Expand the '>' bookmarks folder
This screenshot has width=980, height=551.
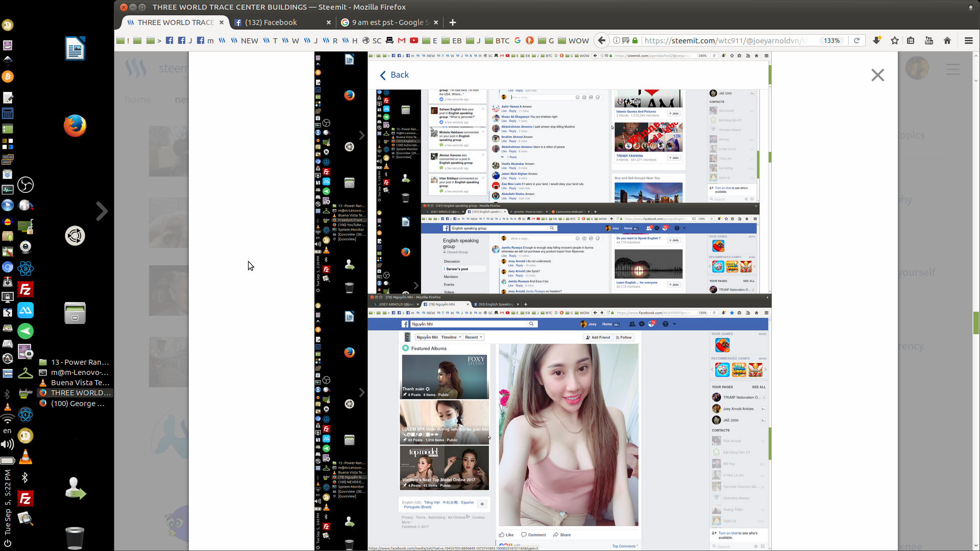pos(154,40)
